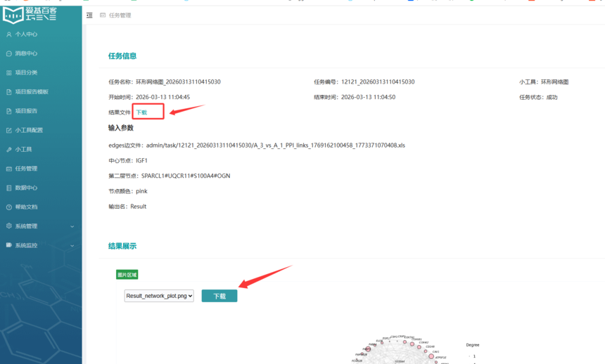Click the 项目报告 file icon
The width and height of the screenshot is (605, 364).
click(9, 111)
